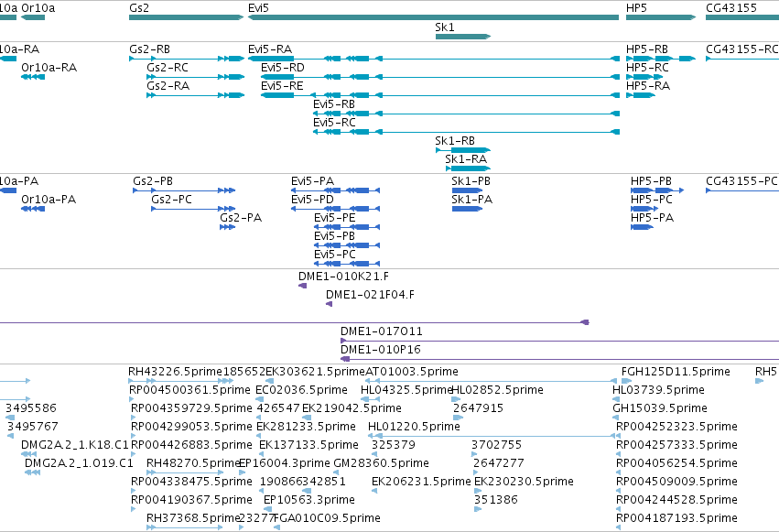Screen dimensions: 779x532
Task: Click the Evi5-RB transcript label
Action: coord(334,104)
